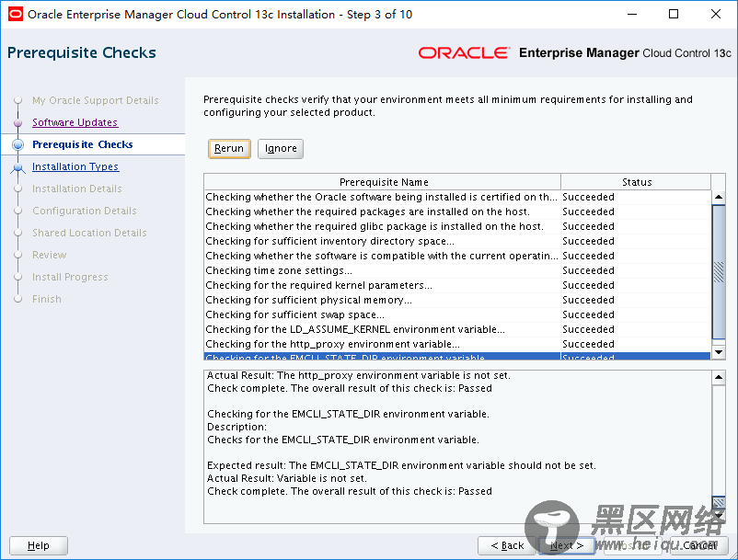Click the Status column header
738x560 pixels.
pyautogui.click(x=637, y=182)
